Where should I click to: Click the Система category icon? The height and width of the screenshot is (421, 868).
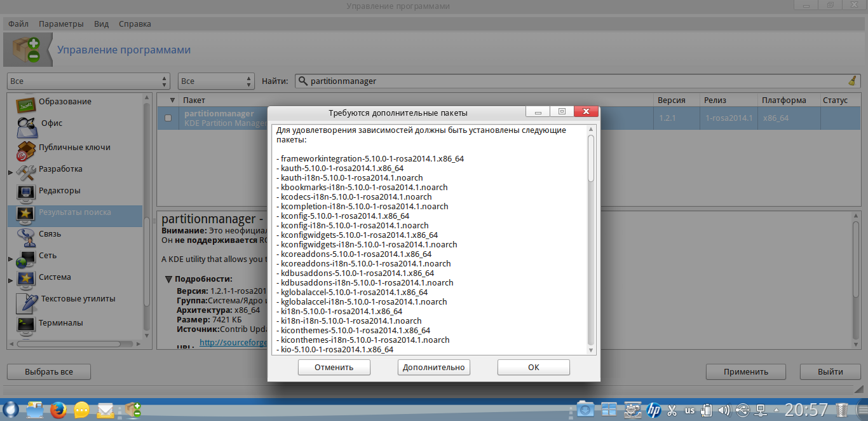tap(25, 279)
